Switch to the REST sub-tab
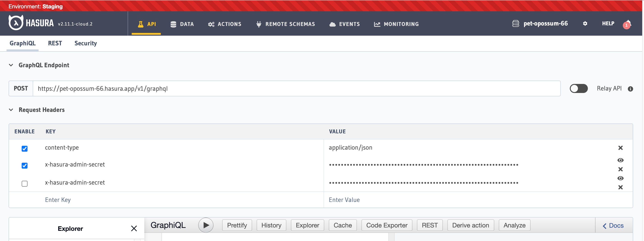The height and width of the screenshot is (241, 644). [x=55, y=43]
